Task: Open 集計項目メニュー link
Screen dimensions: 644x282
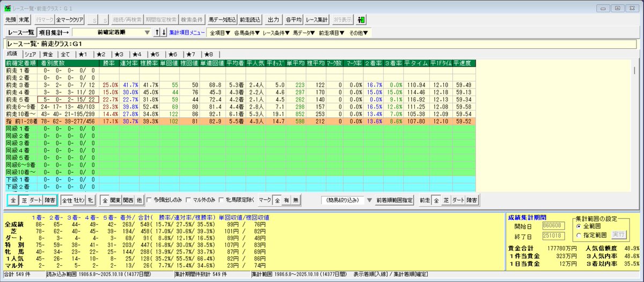Action: pyautogui.click(x=187, y=33)
